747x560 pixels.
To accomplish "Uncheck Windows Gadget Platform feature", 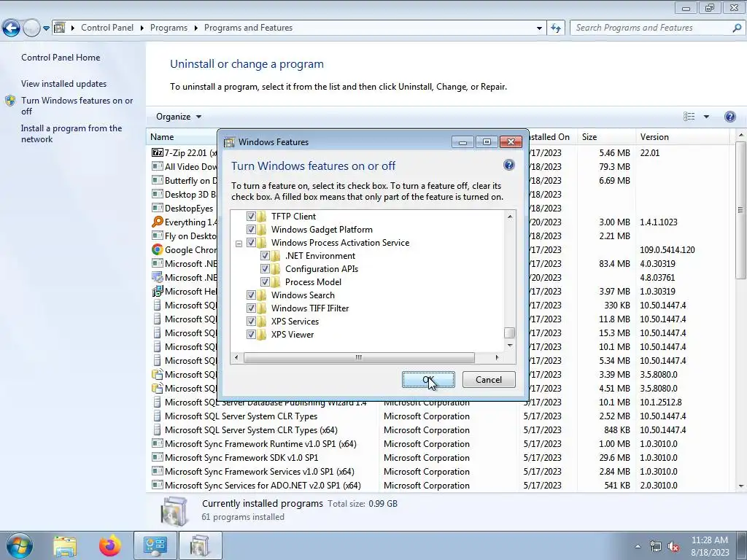I will 251,230.
